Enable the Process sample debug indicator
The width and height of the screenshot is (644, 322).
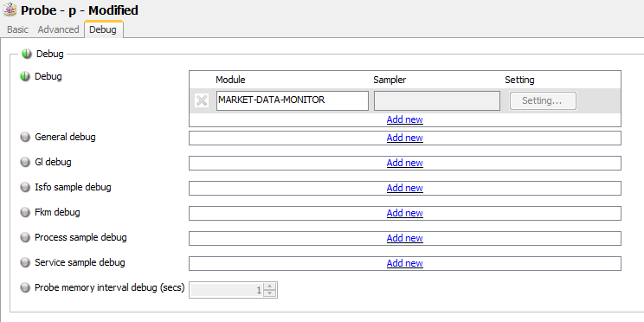[25, 237]
